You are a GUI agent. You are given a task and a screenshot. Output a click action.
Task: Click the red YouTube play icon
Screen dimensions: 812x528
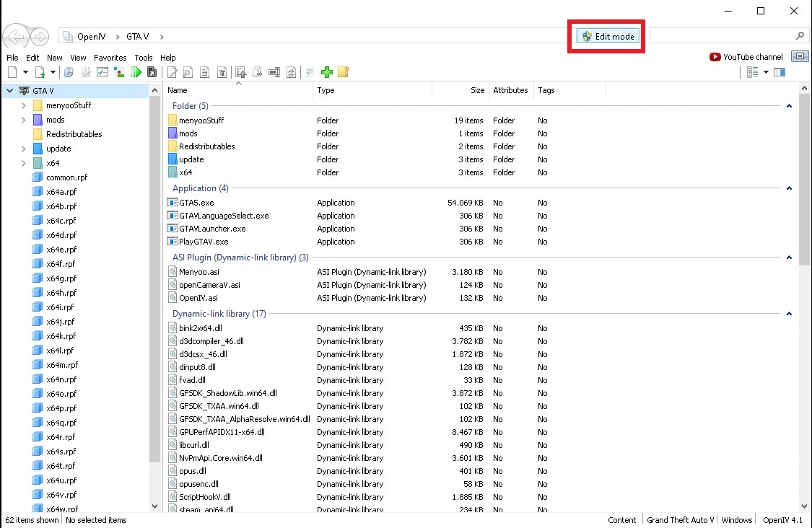pyautogui.click(x=715, y=57)
